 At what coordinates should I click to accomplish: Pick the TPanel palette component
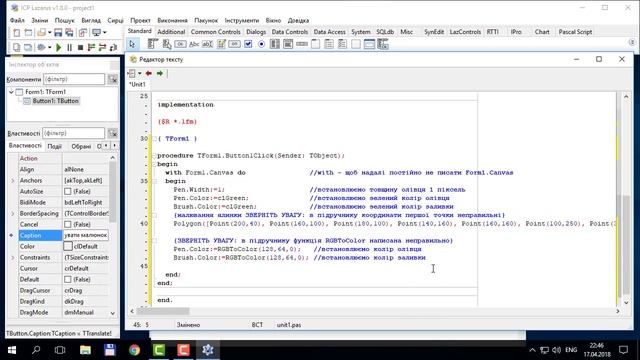[356, 44]
